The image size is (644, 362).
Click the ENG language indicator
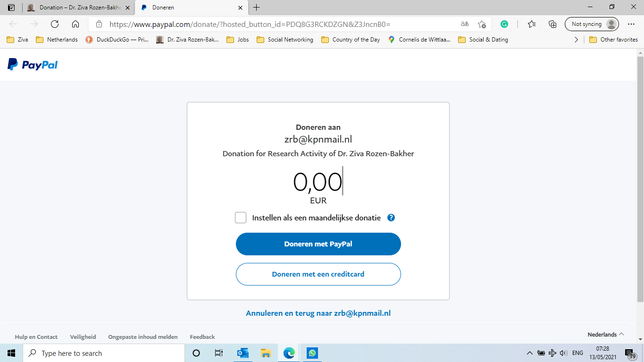pos(577,353)
